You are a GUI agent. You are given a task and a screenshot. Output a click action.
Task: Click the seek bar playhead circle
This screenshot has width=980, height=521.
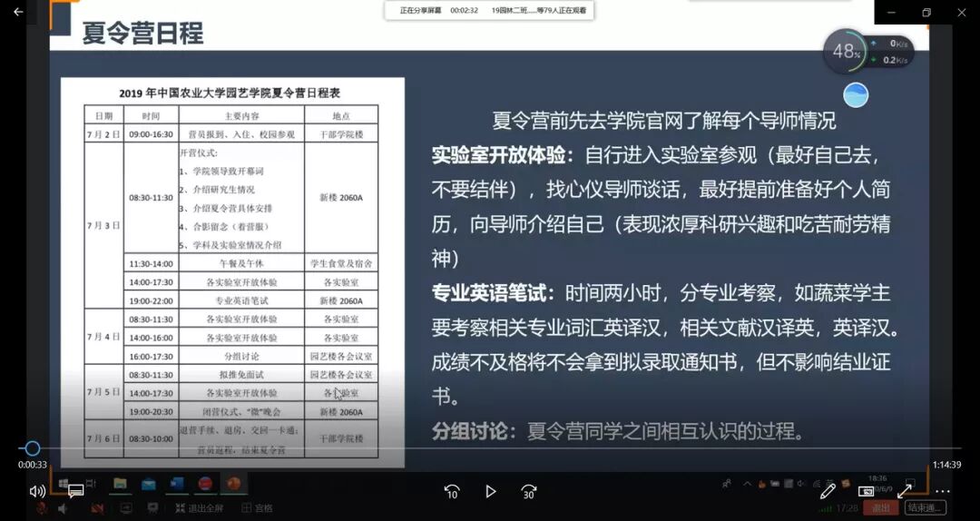coord(32,448)
